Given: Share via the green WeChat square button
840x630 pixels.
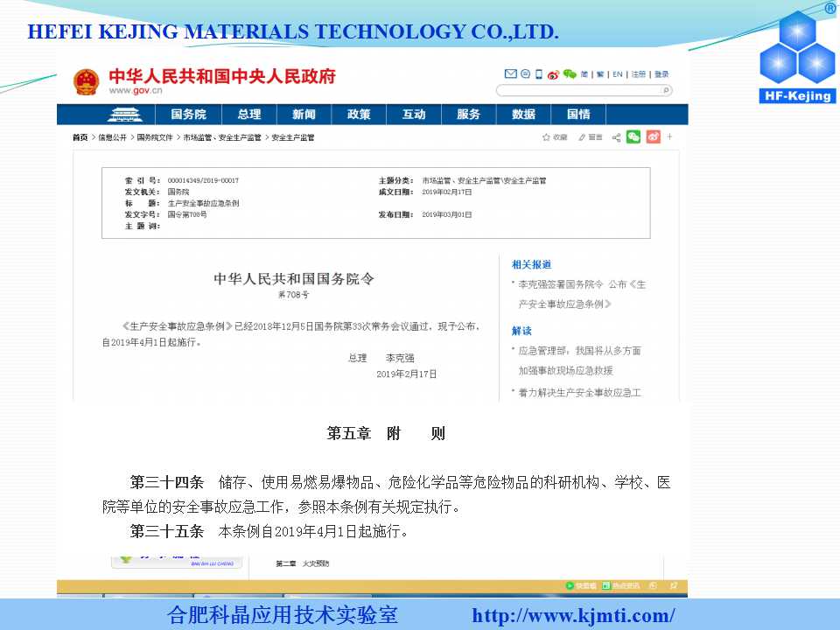Looking at the screenshot, I should 633,137.
